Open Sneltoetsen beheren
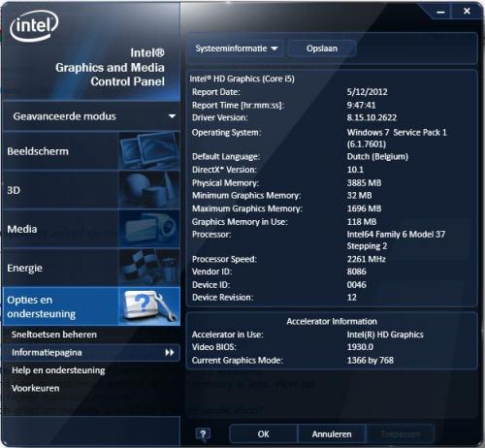Viewport: 485px width, 448px height. click(54, 335)
